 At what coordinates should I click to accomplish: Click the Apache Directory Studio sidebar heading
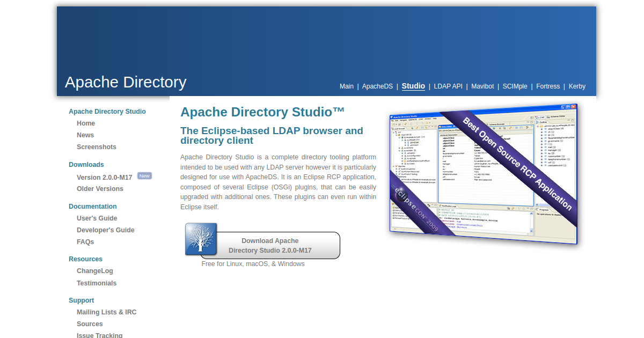107,112
